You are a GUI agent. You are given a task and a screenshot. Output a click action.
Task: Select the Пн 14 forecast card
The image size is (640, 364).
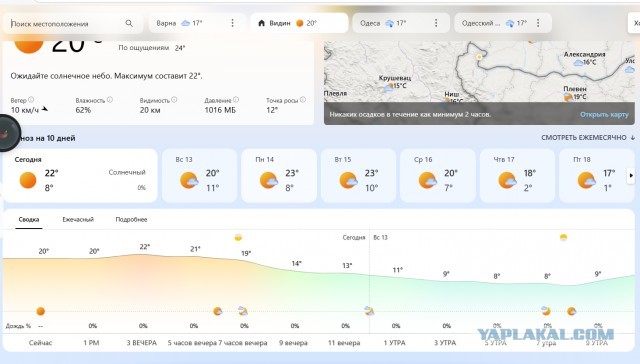pyautogui.click(x=279, y=175)
